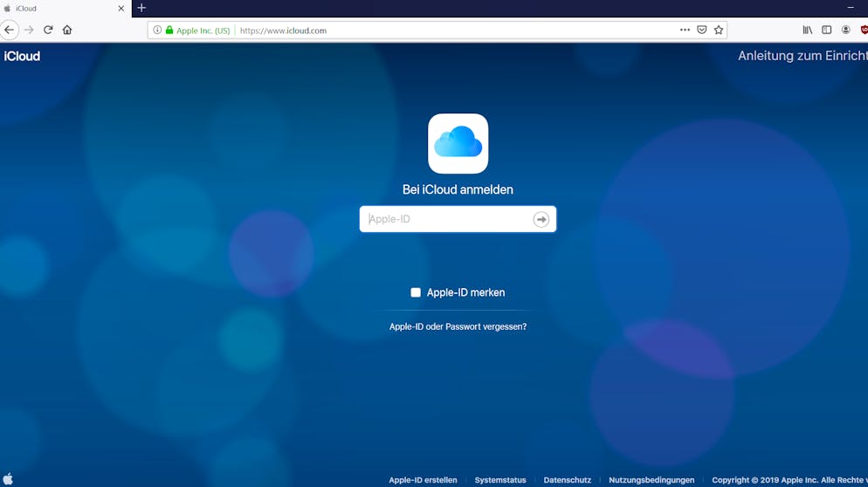Open a new tab with the plus icon
868x487 pixels.
pos(141,8)
